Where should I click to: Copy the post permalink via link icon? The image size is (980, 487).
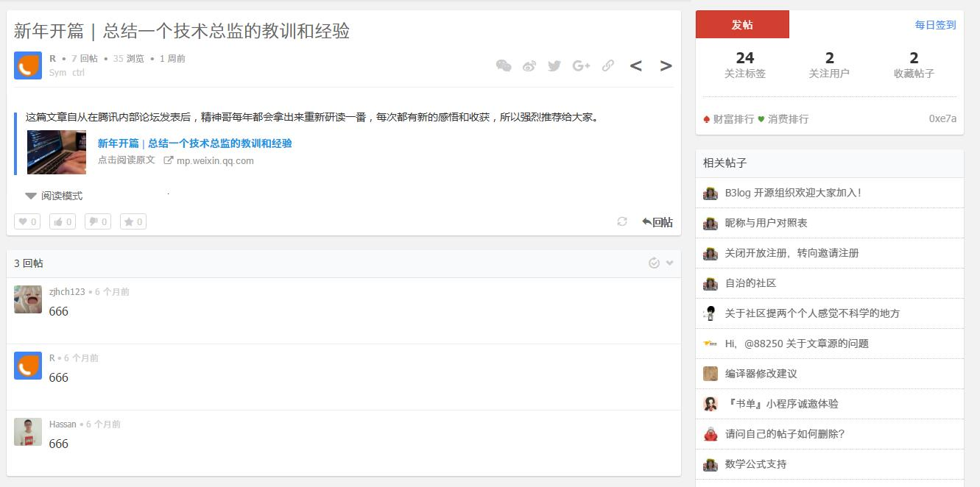(x=607, y=65)
